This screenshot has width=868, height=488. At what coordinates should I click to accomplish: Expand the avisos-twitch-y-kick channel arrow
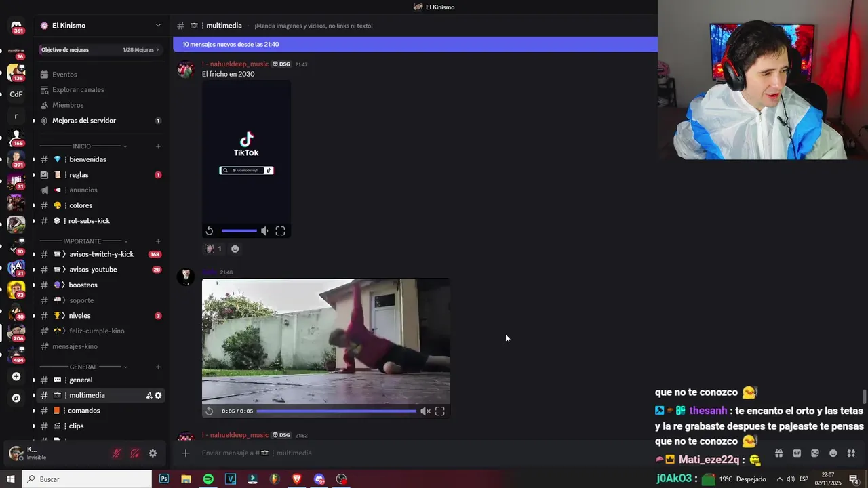34,254
